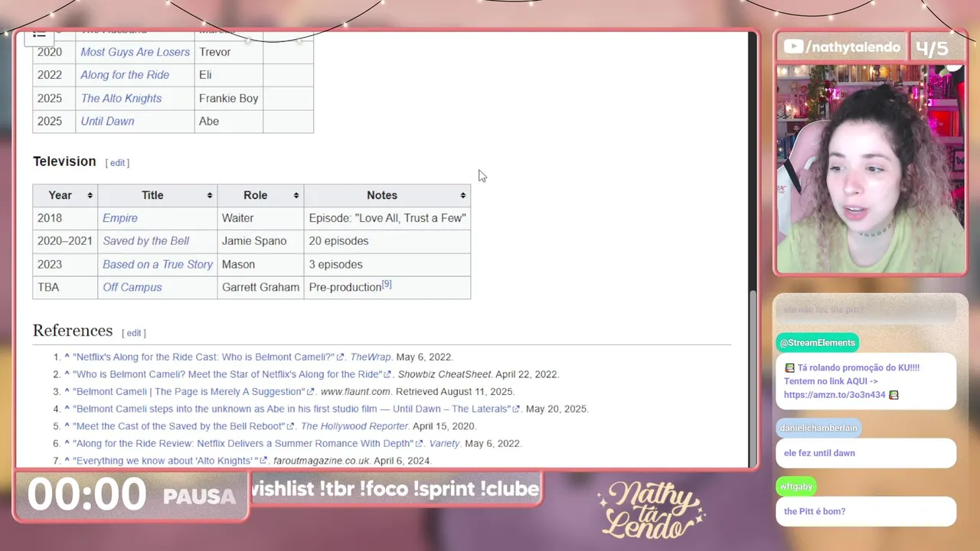The height and width of the screenshot is (551, 980).
Task: Open The Laterals Until Dawn reference link
Action: [292, 409]
